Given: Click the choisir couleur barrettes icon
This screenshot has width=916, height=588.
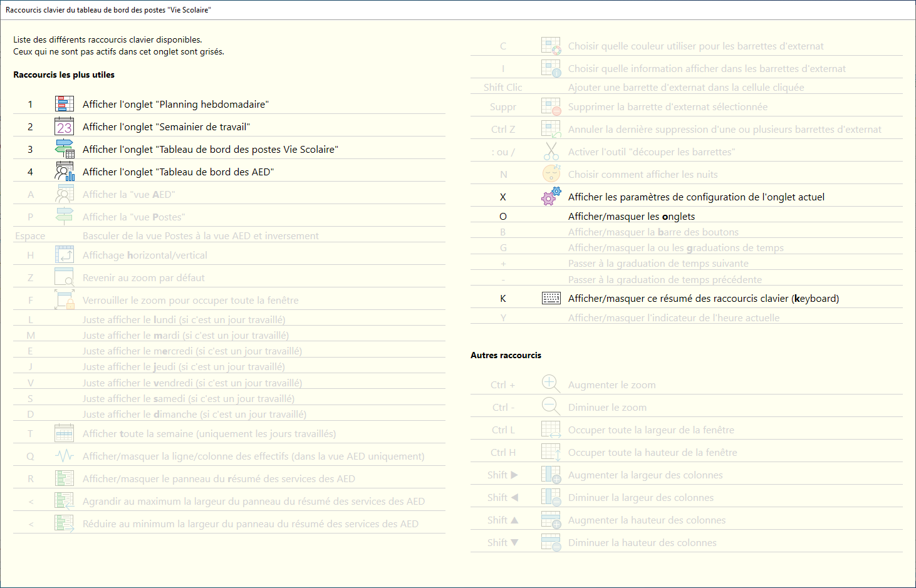Looking at the screenshot, I should (x=551, y=46).
